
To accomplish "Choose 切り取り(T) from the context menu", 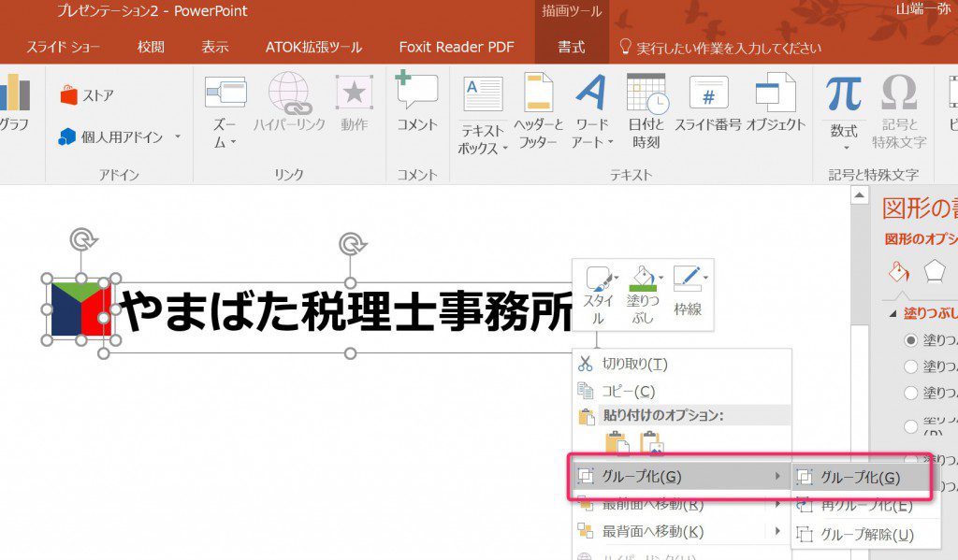I will click(x=682, y=364).
